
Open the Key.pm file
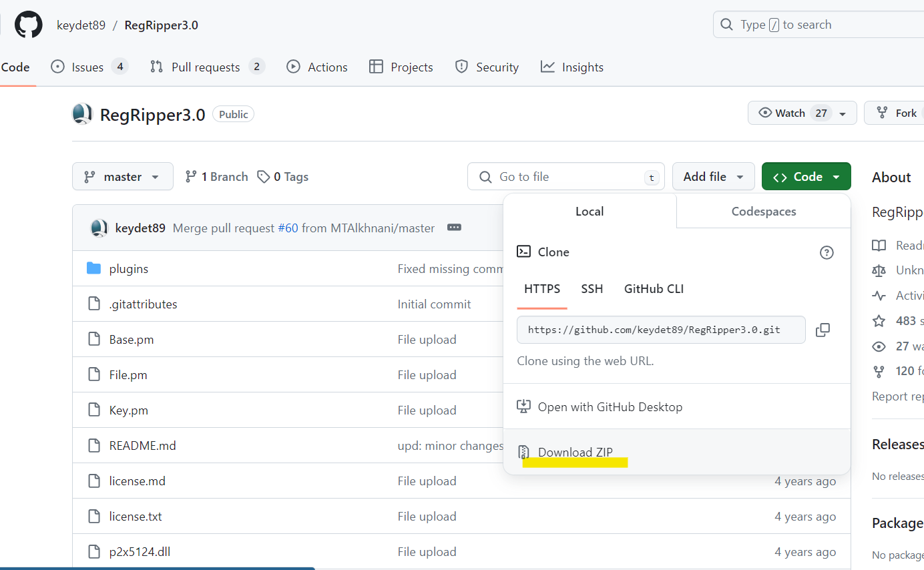[129, 410]
